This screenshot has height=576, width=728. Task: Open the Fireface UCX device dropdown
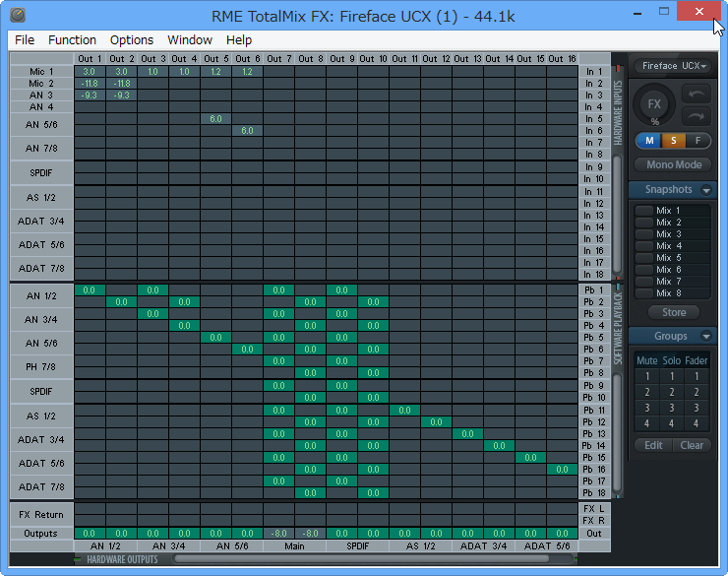(x=673, y=66)
